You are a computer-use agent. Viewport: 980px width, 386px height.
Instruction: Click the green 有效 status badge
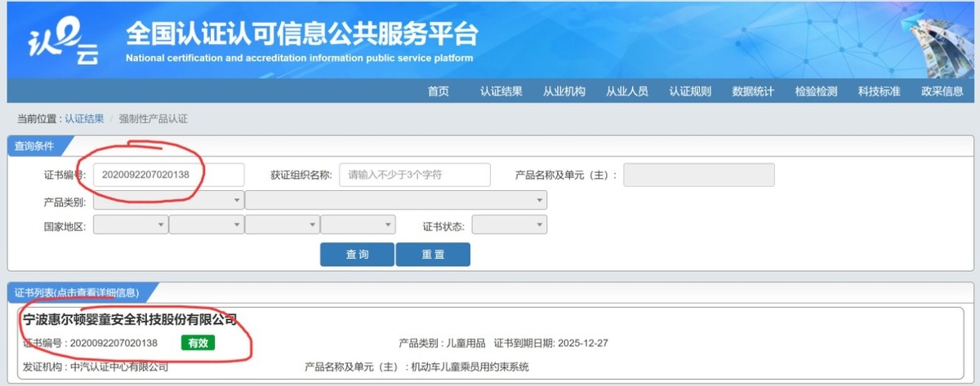pyautogui.click(x=198, y=343)
